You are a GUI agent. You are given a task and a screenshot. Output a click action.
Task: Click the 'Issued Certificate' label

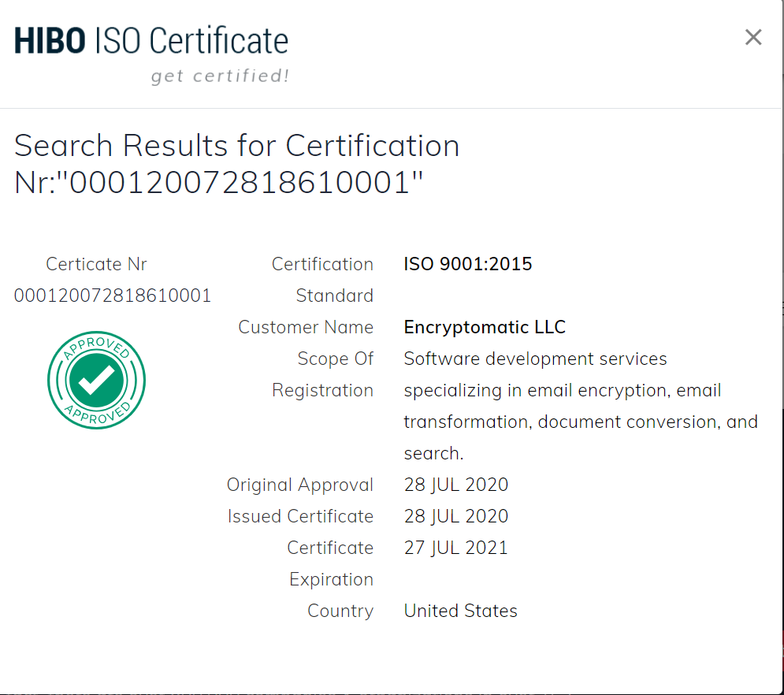click(300, 516)
